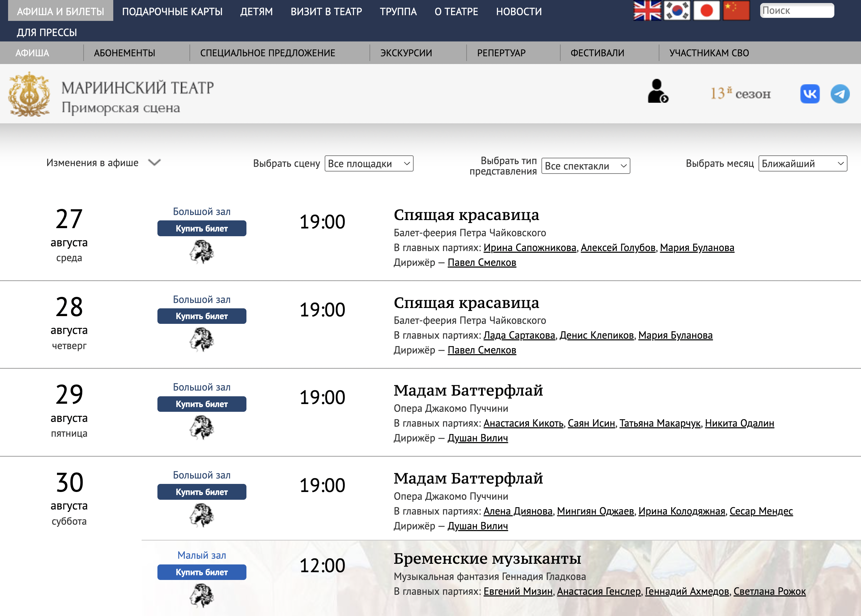Open Лада Сартакова performer link

(519, 335)
